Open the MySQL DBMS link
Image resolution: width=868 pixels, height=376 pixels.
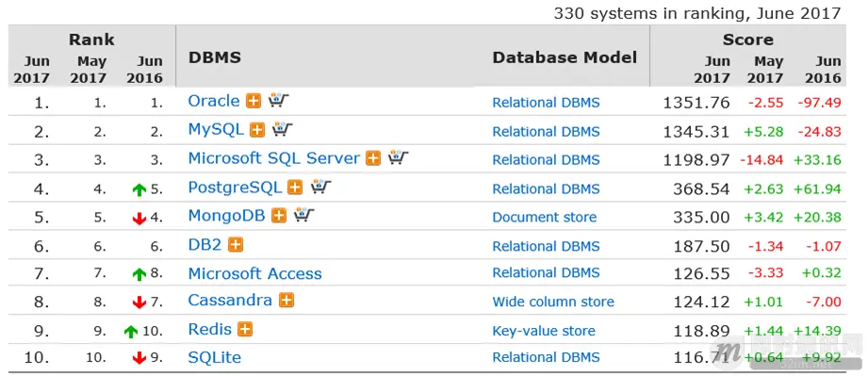tap(216, 130)
